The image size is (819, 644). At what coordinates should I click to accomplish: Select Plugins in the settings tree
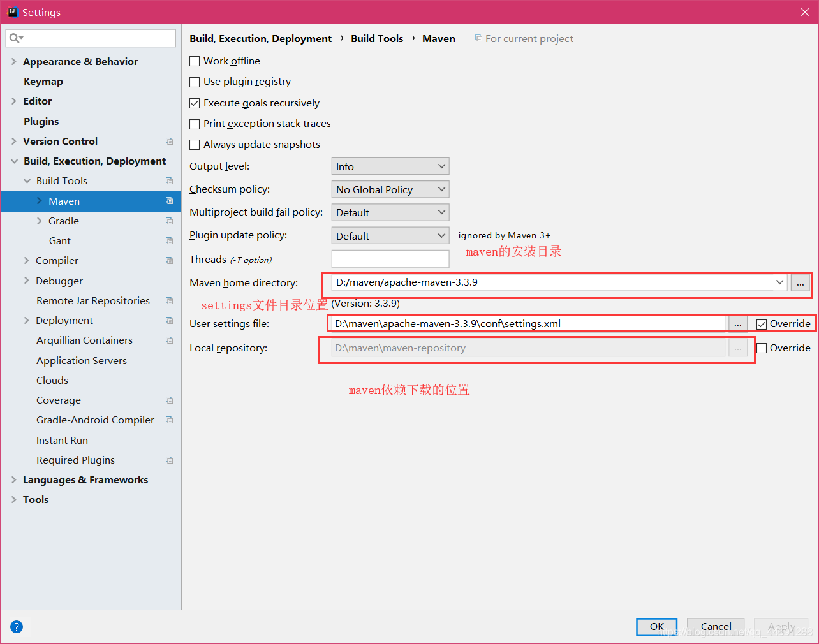pyautogui.click(x=41, y=121)
